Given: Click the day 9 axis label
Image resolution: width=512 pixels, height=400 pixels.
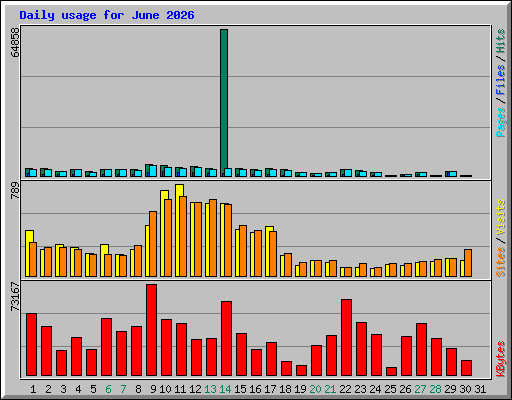Looking at the screenshot, I should 153,389.
